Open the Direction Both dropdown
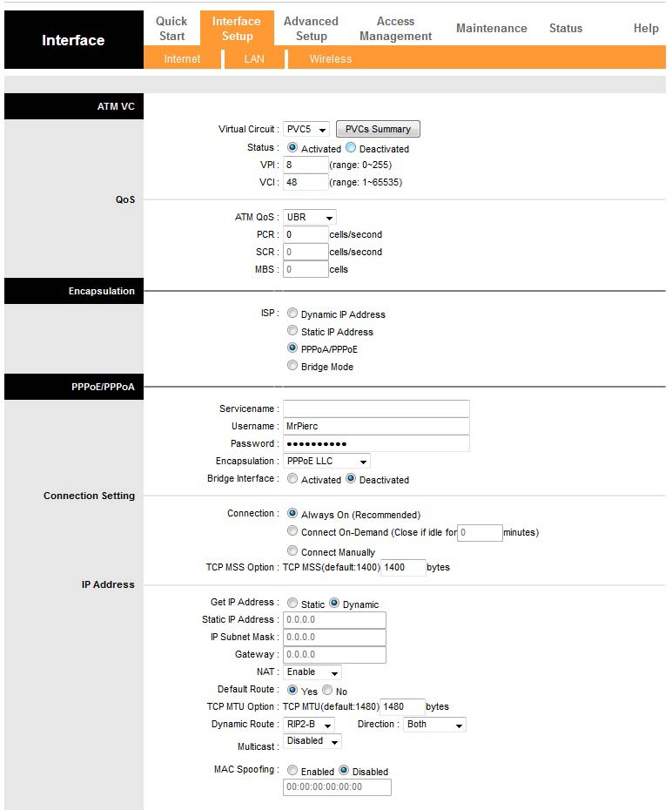Screen dimensions: 672x810 coord(434,725)
